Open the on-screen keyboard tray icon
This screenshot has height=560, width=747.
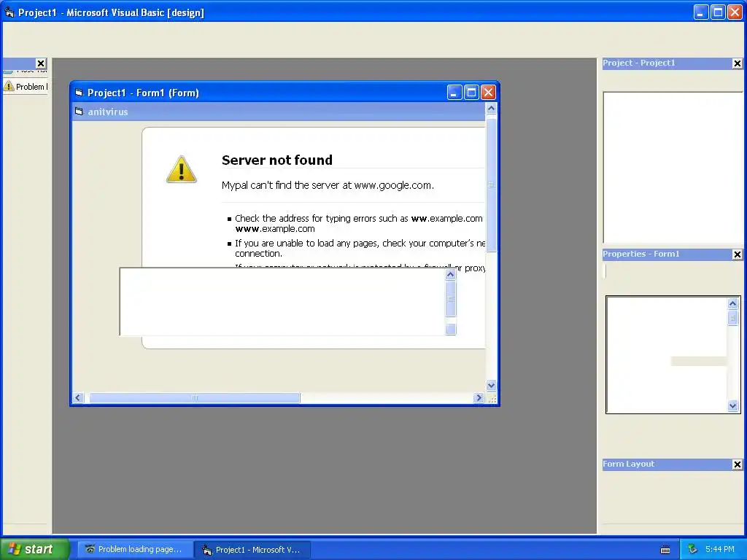tap(665, 550)
